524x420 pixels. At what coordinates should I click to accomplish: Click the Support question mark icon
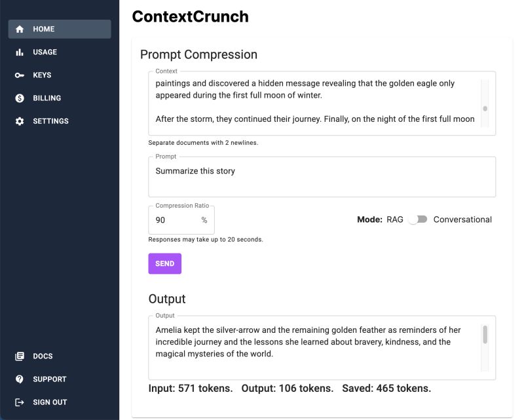20,379
